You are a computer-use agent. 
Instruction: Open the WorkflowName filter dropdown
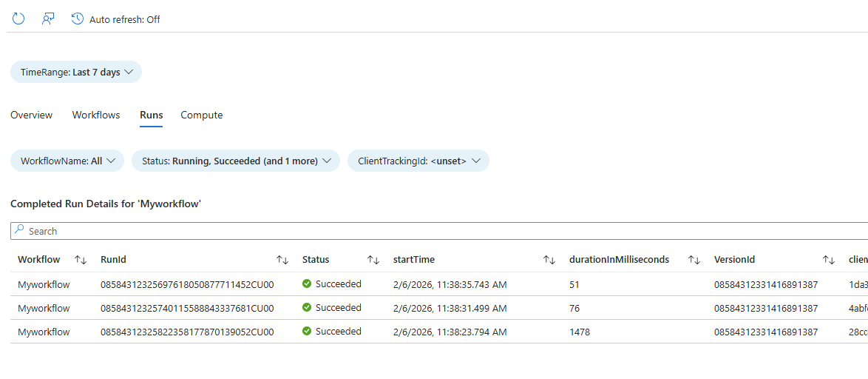[67, 161]
